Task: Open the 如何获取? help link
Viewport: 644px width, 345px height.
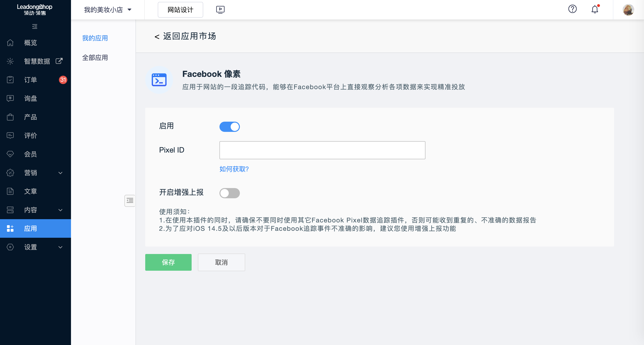Action: 234,169
